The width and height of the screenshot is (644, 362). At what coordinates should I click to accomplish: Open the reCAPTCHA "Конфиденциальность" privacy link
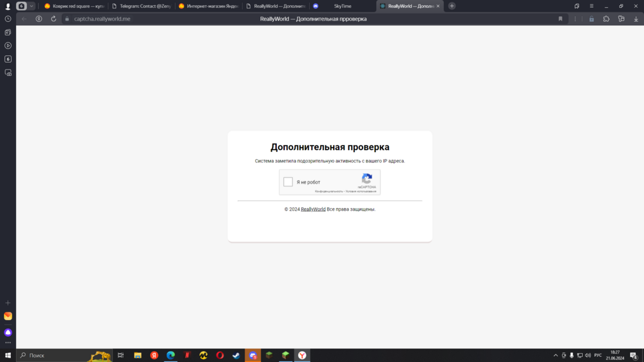328,191
